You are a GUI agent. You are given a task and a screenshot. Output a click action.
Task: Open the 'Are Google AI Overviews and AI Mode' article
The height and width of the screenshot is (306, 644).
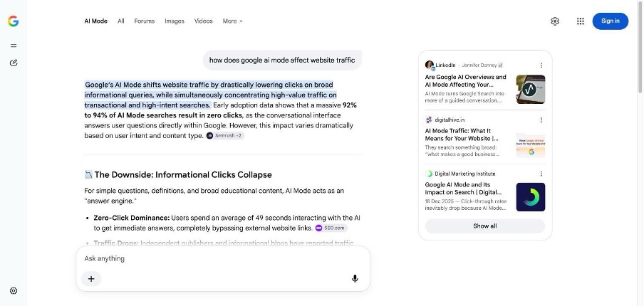pos(466,81)
